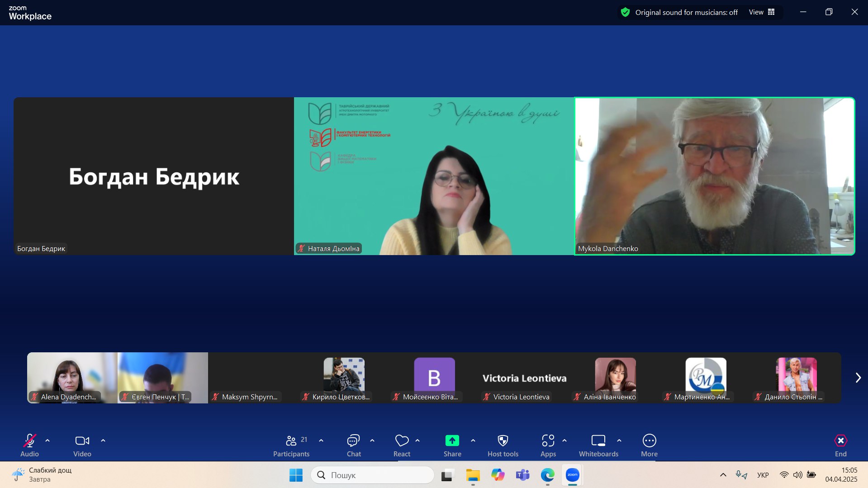This screenshot has width=868, height=488.
Task: Unmute microphone with Audio button
Action: (29, 445)
